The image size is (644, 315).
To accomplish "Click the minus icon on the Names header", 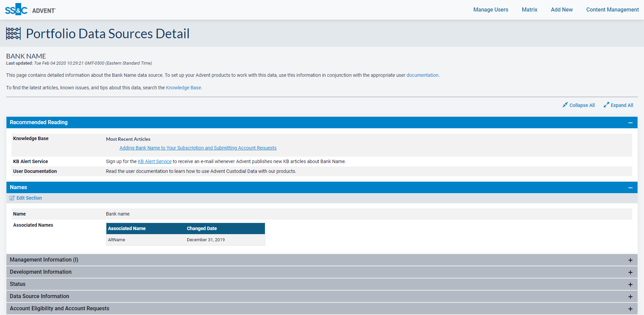I will (x=630, y=187).
